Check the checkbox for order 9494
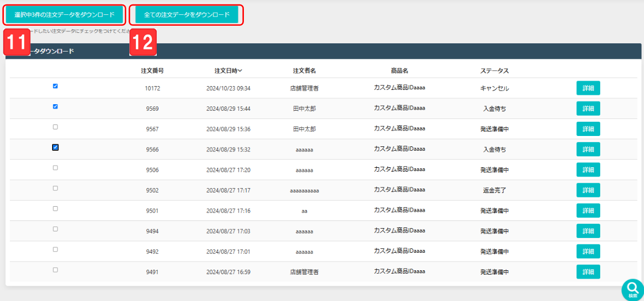Image resolution: width=644 pixels, height=301 pixels. pyautogui.click(x=55, y=229)
